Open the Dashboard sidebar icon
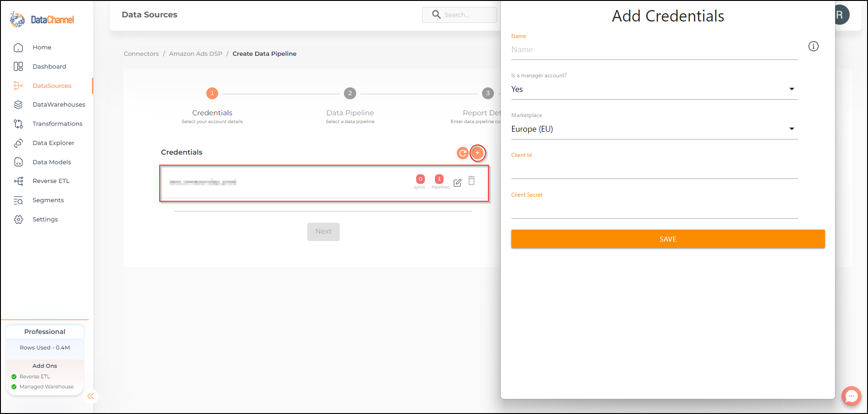The width and height of the screenshot is (868, 414). 18,67
